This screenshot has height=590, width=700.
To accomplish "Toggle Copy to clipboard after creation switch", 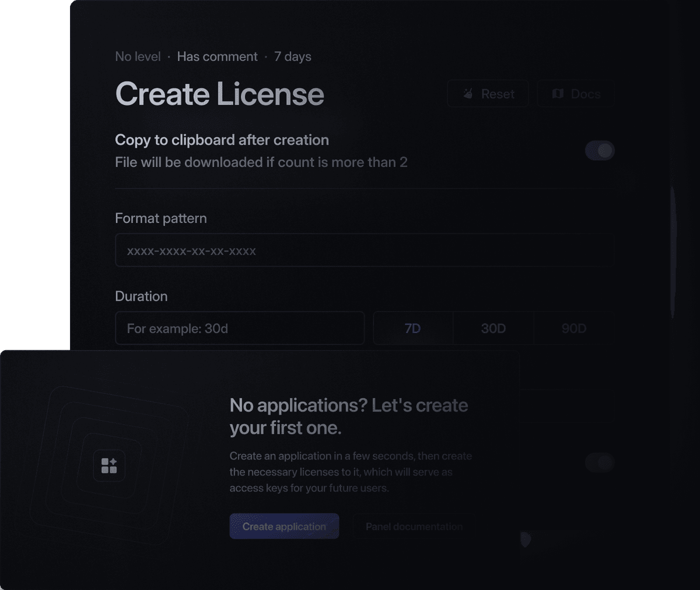I will point(600,151).
